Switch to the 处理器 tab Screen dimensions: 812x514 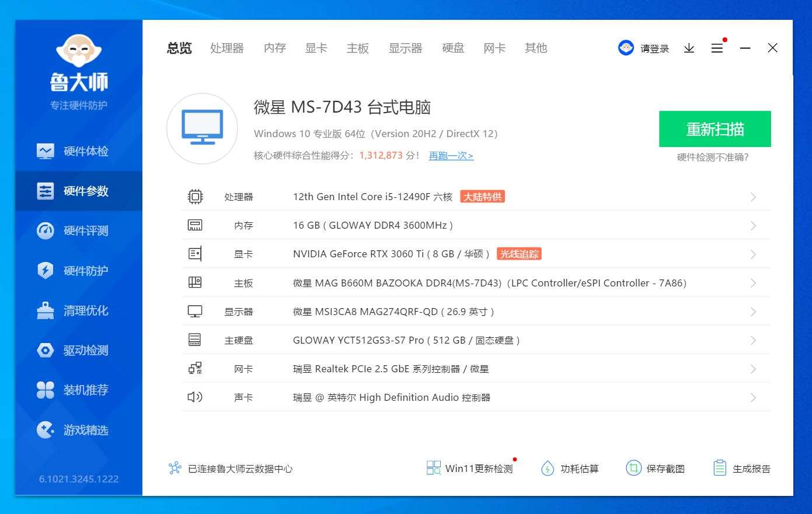(227, 48)
